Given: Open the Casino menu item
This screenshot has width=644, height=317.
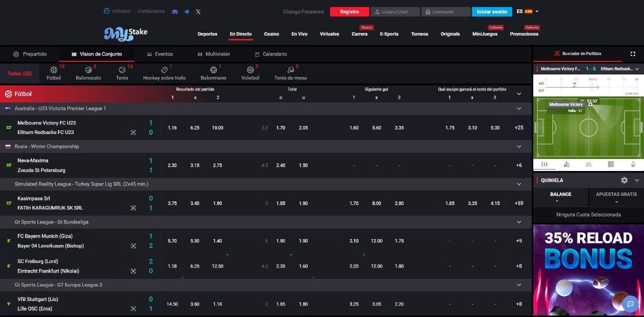Looking at the screenshot, I should pos(271,34).
